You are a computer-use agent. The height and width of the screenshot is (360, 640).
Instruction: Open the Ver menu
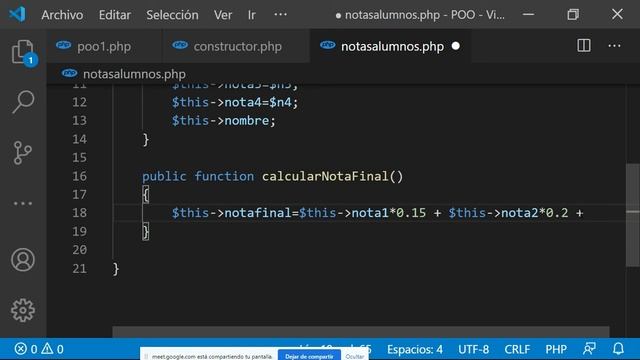click(223, 15)
